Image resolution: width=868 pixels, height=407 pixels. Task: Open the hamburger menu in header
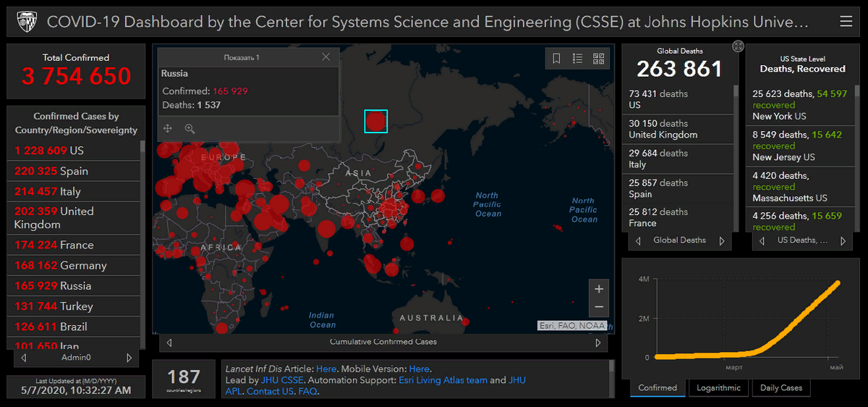pos(846,22)
